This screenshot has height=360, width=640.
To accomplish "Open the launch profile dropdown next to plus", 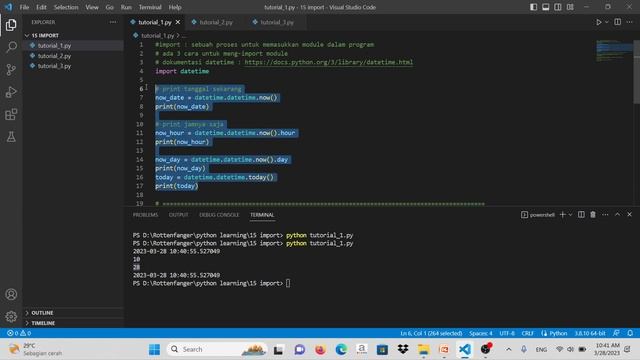I will (570, 215).
